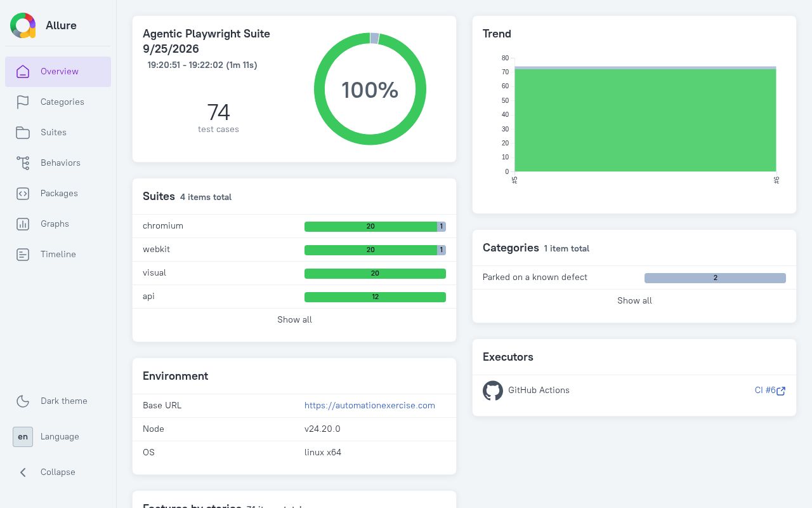Open the 'en' language selector
This screenshot has width=812, height=508.
pyautogui.click(x=23, y=436)
